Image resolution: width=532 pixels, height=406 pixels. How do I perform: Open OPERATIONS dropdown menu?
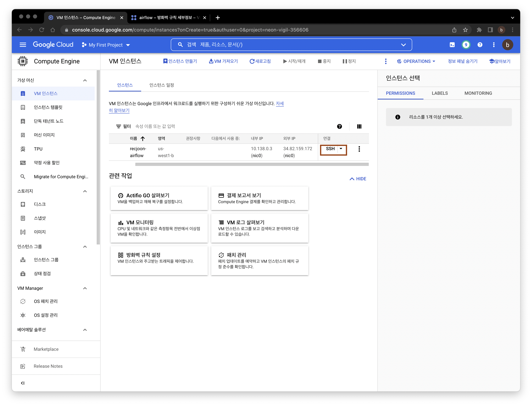tap(416, 61)
